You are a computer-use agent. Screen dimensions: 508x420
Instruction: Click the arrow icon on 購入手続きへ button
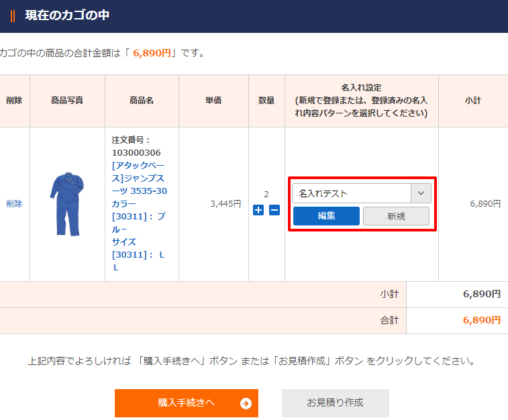pyautogui.click(x=246, y=403)
